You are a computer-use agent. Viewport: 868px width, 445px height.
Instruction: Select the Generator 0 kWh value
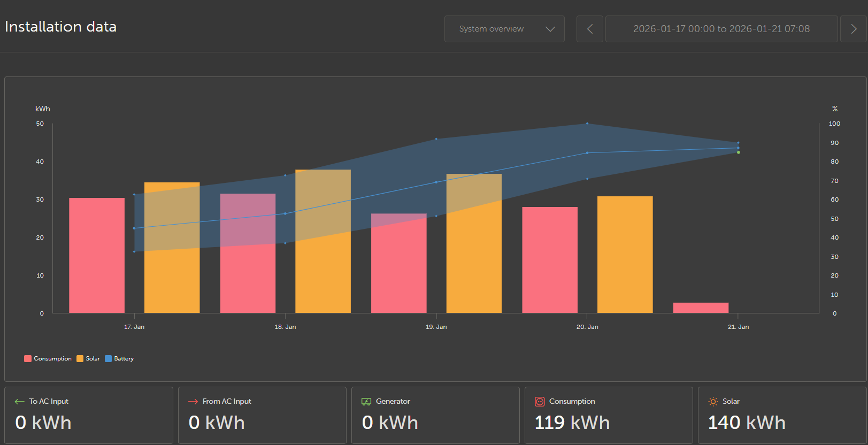tap(390, 423)
